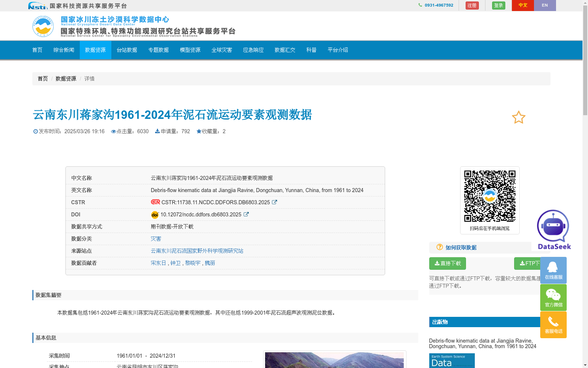The height and width of the screenshot is (368, 588).
Task: Click the collection time 1961/01/01 - 2024/12/31
Action: click(146, 356)
